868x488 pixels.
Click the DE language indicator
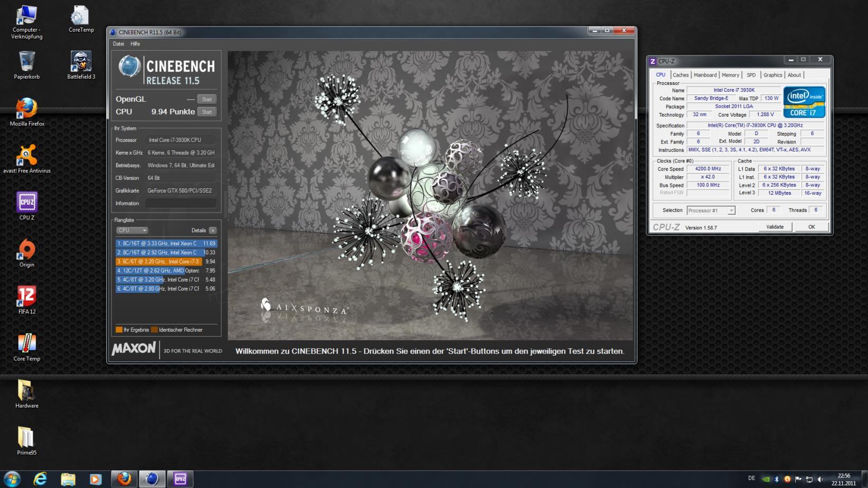click(751, 479)
